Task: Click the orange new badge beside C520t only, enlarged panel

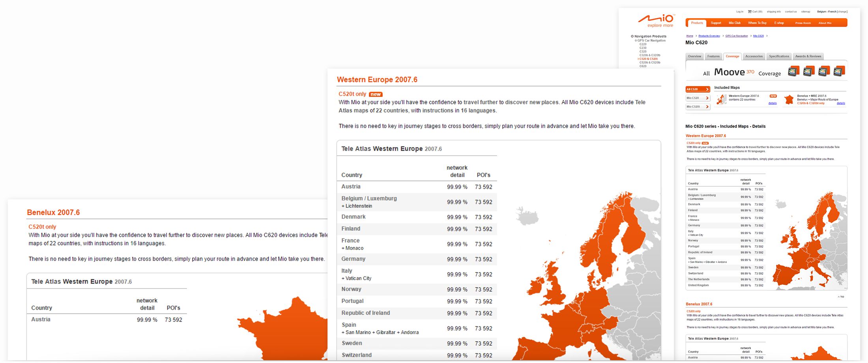Action: [x=375, y=94]
